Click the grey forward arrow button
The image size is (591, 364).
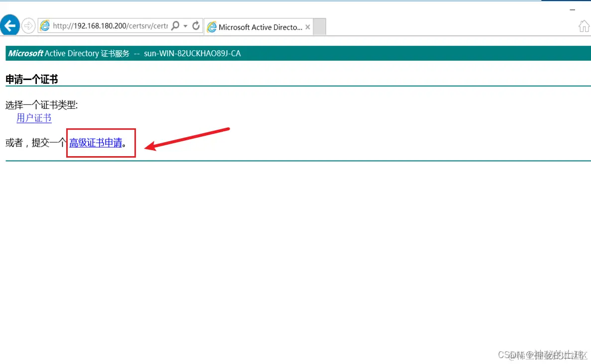(x=28, y=25)
